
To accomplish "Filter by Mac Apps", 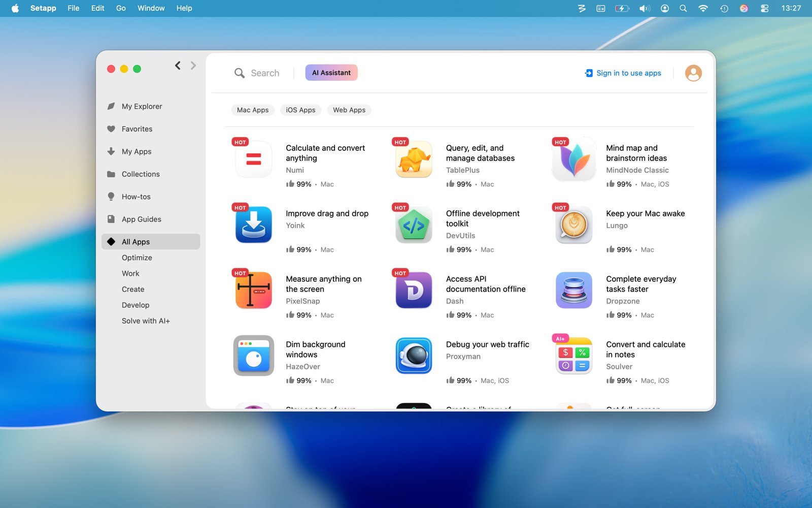I will [x=253, y=110].
